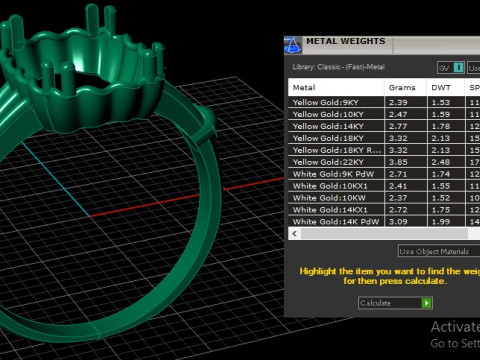The width and height of the screenshot is (480, 360).
Task: Click the green arrow on Calculate
Action: coord(427,303)
